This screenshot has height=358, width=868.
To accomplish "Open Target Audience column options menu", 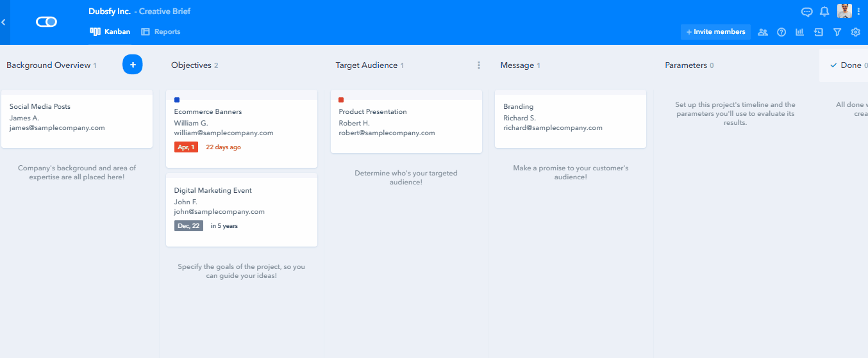I will pos(478,65).
